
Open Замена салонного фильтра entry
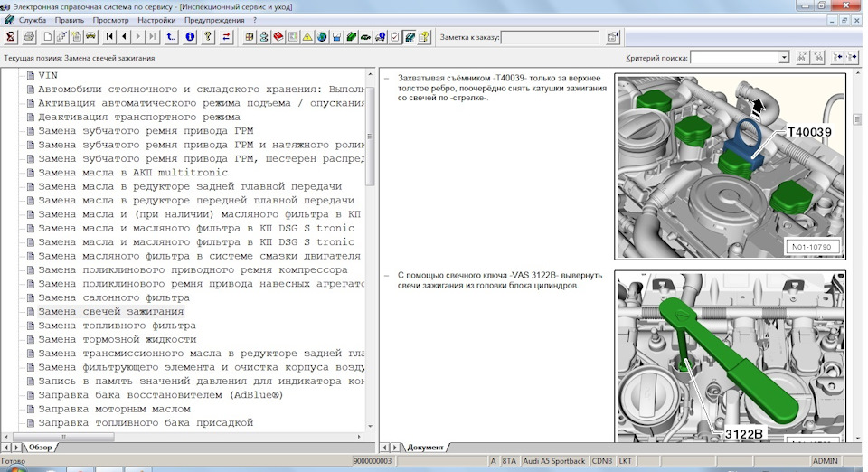coord(114,297)
